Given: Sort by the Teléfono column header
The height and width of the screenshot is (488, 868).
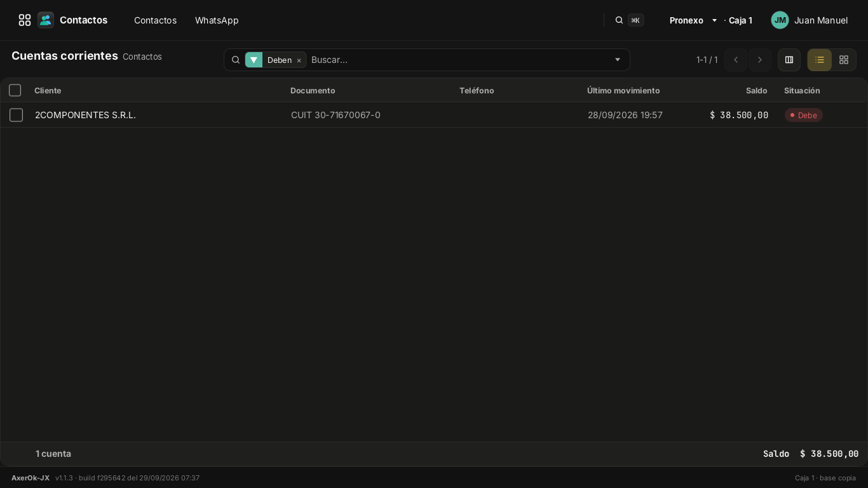Looking at the screenshot, I should (477, 90).
